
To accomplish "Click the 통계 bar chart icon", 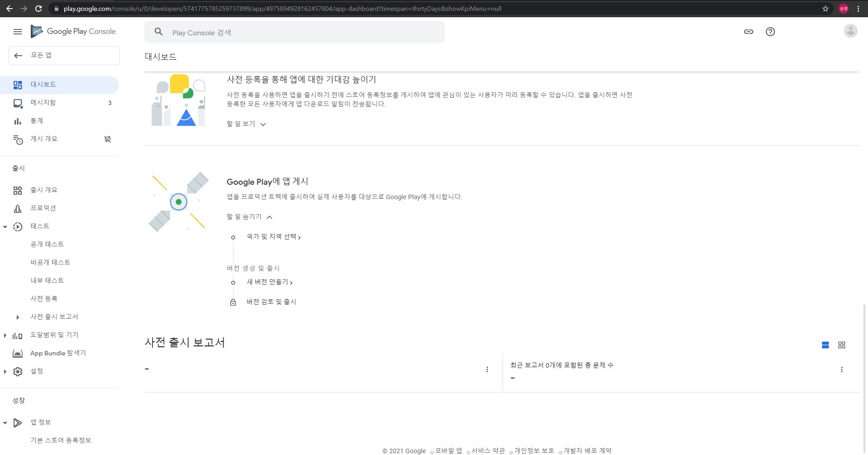I will (18, 121).
